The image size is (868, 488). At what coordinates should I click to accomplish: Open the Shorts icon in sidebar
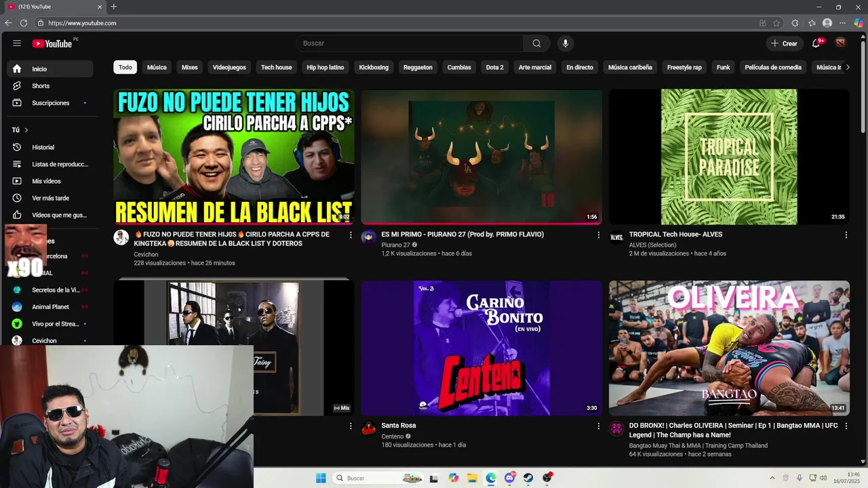[17, 86]
